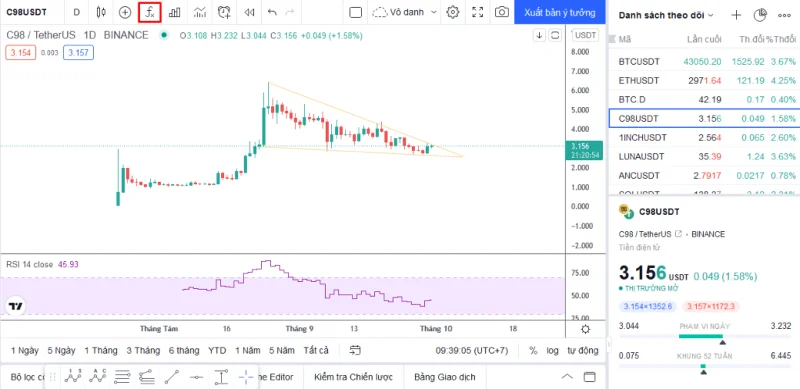Image resolution: width=800 pixels, height=389 pixels.
Task: Maximize the bottom panel
Action: [x=589, y=377]
